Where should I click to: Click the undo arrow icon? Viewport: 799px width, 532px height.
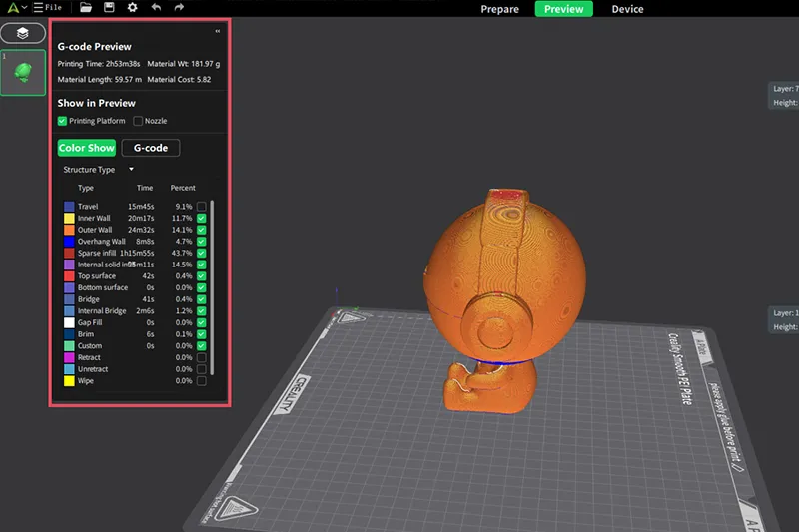click(x=156, y=8)
